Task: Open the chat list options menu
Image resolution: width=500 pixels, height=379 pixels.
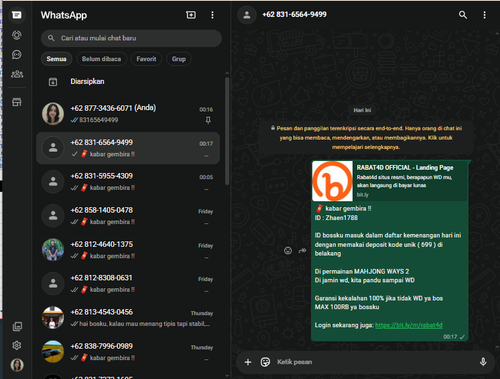Action: coord(212,15)
